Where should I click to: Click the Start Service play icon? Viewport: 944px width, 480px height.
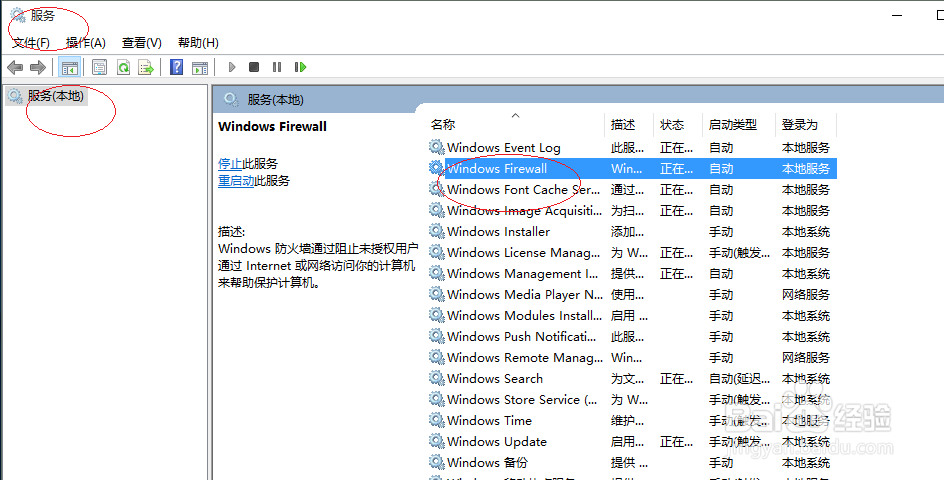point(232,67)
